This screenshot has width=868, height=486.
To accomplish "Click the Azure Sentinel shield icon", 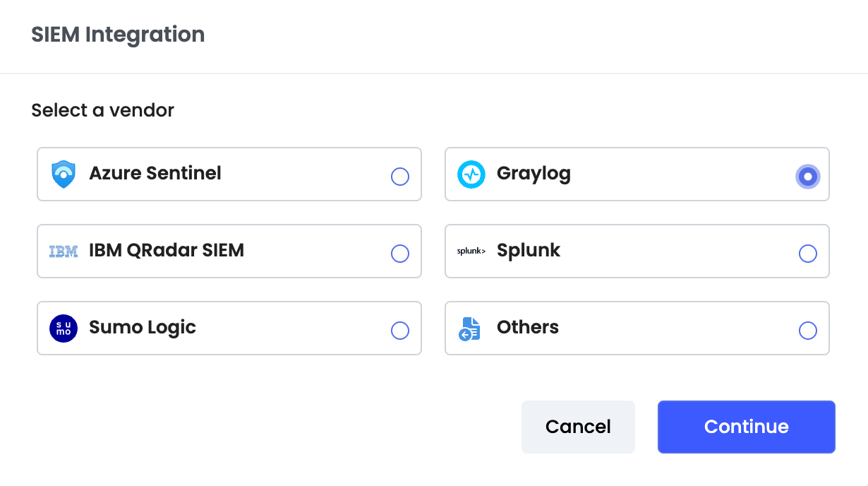I will pyautogui.click(x=64, y=174).
